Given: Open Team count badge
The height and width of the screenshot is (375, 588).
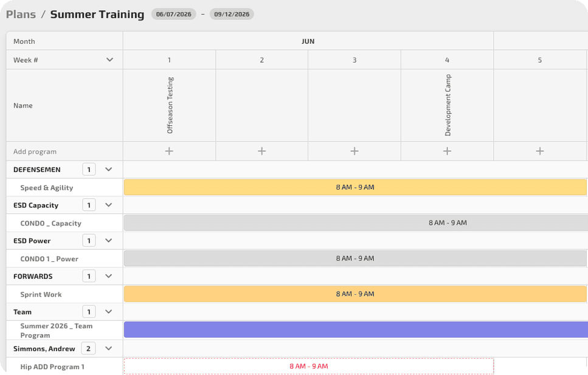Looking at the screenshot, I should pyautogui.click(x=89, y=312).
